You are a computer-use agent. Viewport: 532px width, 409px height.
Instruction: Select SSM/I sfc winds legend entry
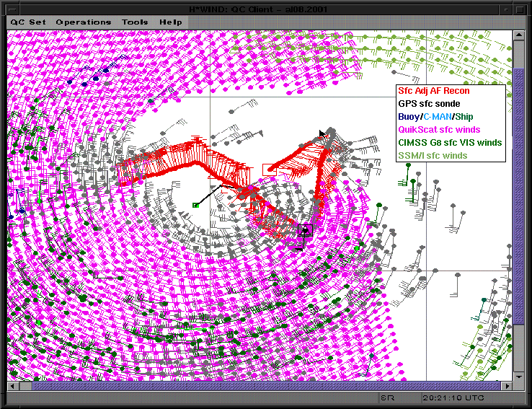[433, 156]
